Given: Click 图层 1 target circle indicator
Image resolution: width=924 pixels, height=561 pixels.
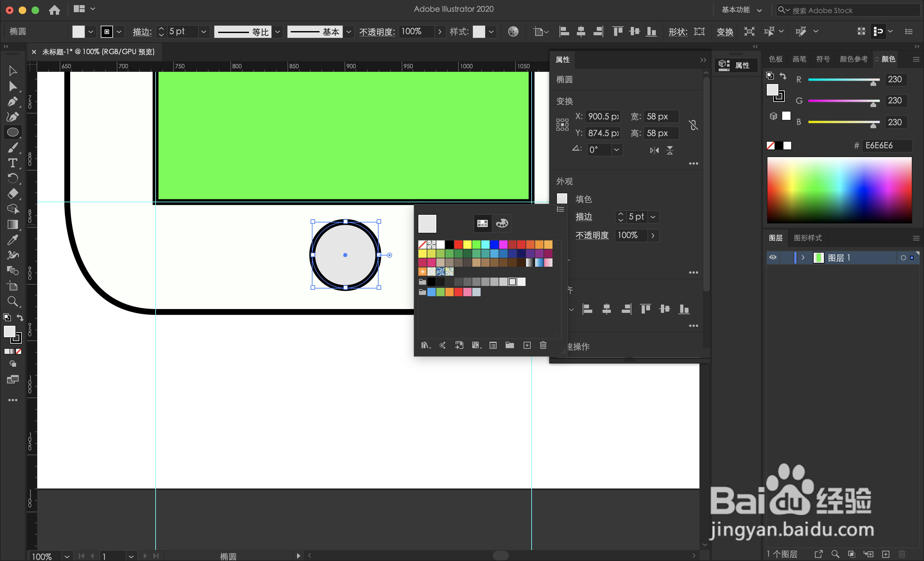Looking at the screenshot, I should pos(903,258).
